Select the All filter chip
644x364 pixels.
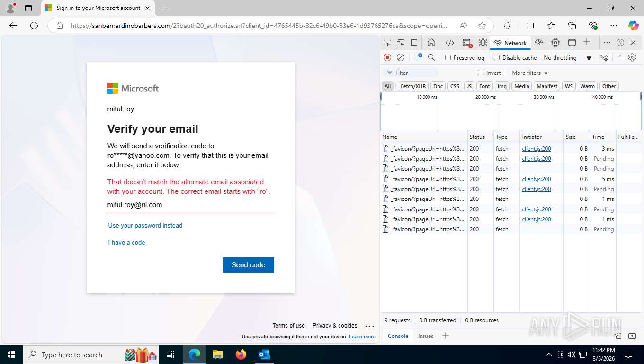(x=388, y=86)
